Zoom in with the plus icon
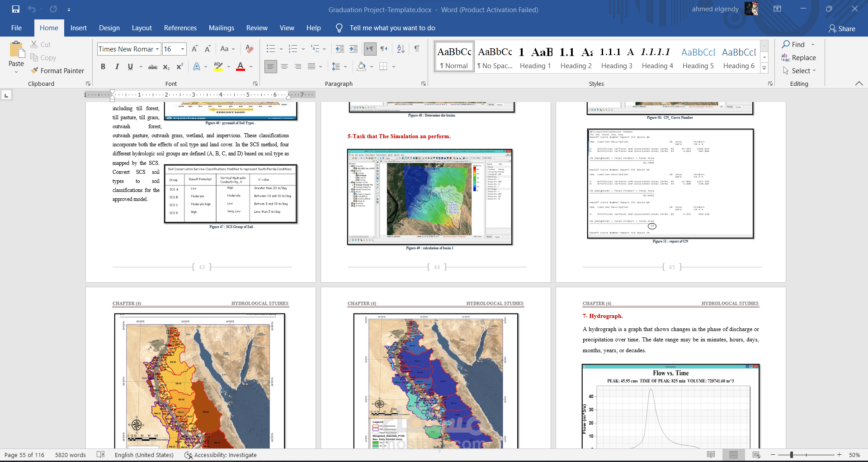This screenshot has width=868, height=462. 840,455
